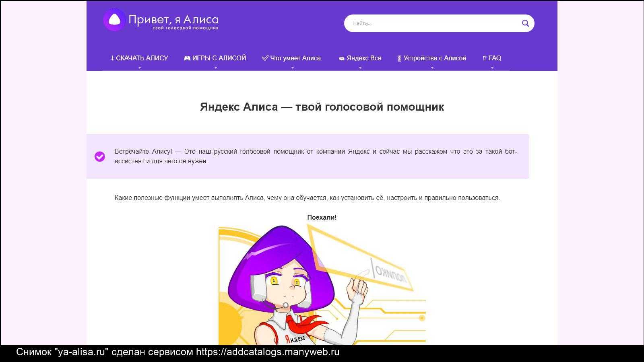This screenshot has height=362, width=644.
Task: Expand dropdown arrow under 'ИГРЫ С АЛИСОЙ'
Action: (215, 68)
